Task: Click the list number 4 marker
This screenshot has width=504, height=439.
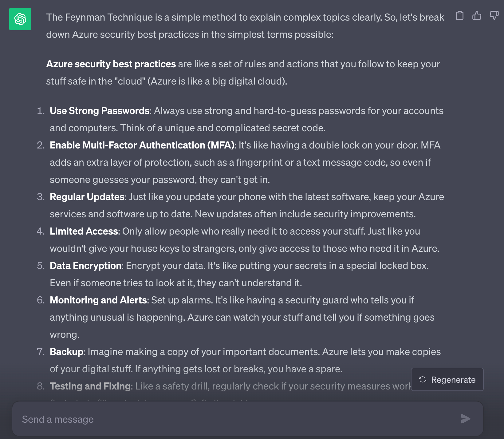Action: 41,231
